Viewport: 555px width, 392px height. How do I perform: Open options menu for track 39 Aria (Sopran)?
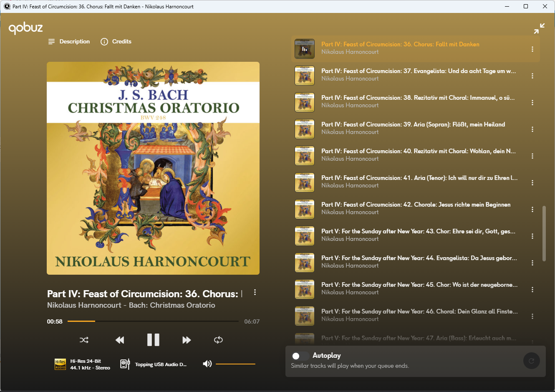pos(532,129)
